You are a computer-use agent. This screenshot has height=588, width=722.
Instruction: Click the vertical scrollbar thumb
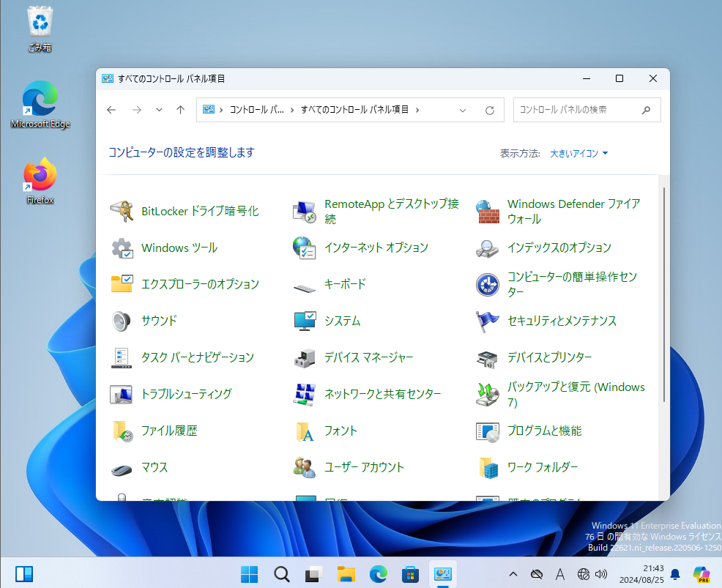(664, 294)
